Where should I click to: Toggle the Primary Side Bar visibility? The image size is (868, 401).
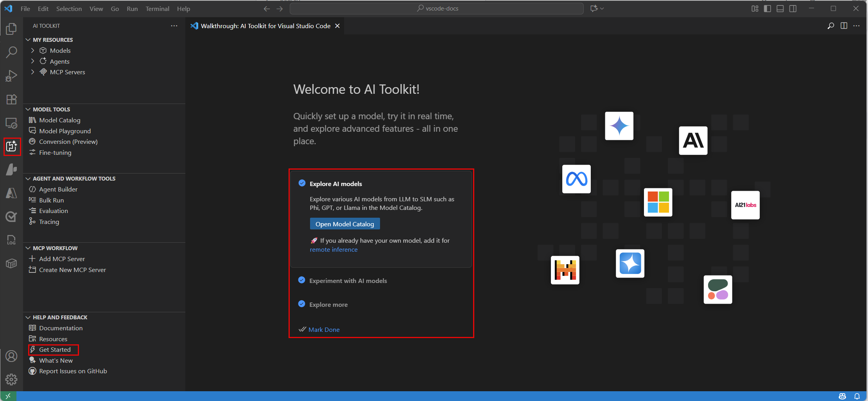click(x=767, y=8)
